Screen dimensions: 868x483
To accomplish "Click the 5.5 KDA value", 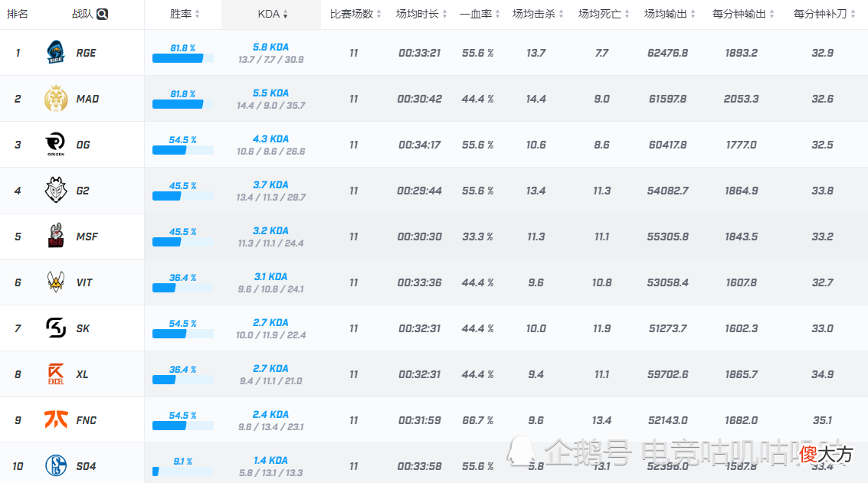I will coord(270,93).
